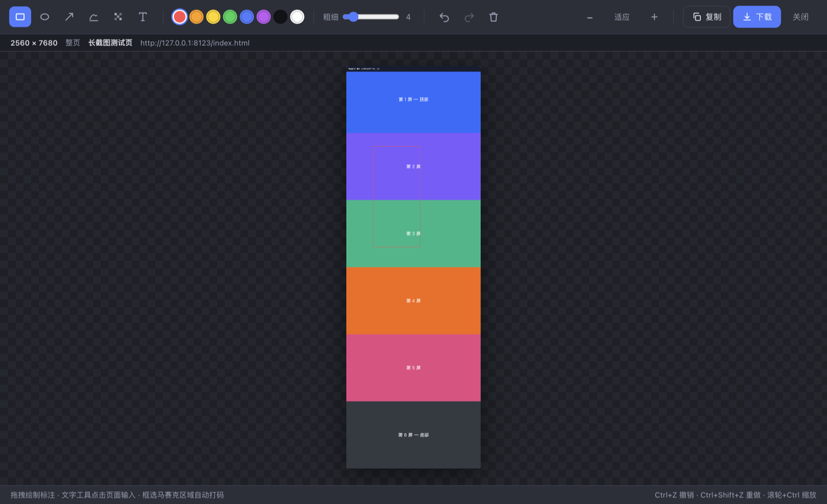Click the orange 第 4 屏 section

[413, 301]
